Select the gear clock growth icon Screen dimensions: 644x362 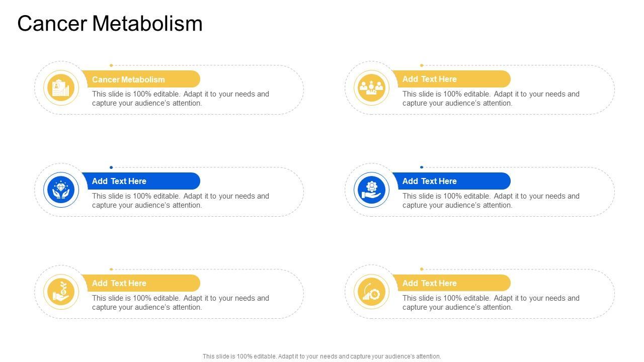click(371, 292)
